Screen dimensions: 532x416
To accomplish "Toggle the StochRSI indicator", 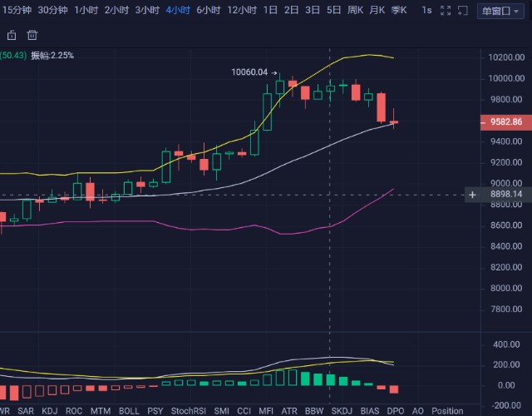I will click(x=187, y=411).
